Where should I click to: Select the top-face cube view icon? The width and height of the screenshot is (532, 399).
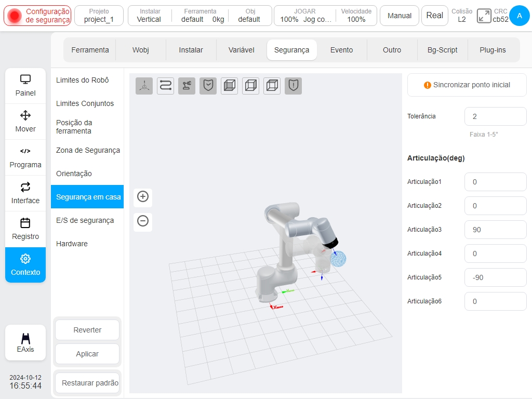click(x=272, y=86)
